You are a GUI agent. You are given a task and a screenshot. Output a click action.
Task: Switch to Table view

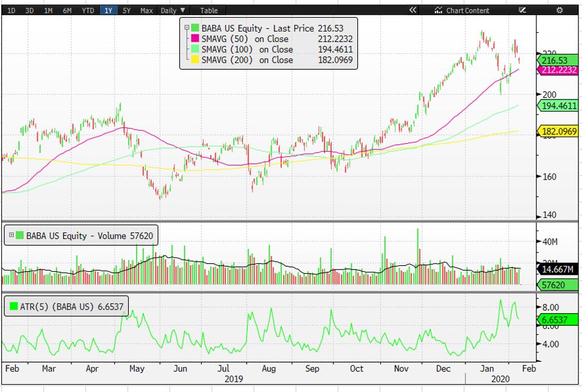point(208,10)
